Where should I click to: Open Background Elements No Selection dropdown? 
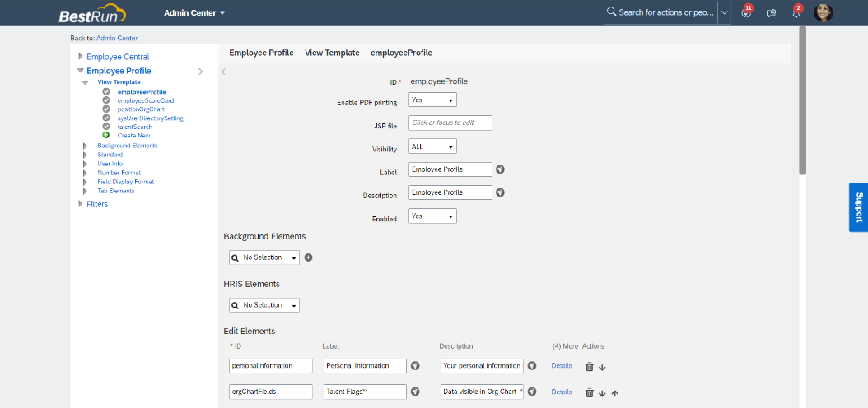pyautogui.click(x=264, y=257)
